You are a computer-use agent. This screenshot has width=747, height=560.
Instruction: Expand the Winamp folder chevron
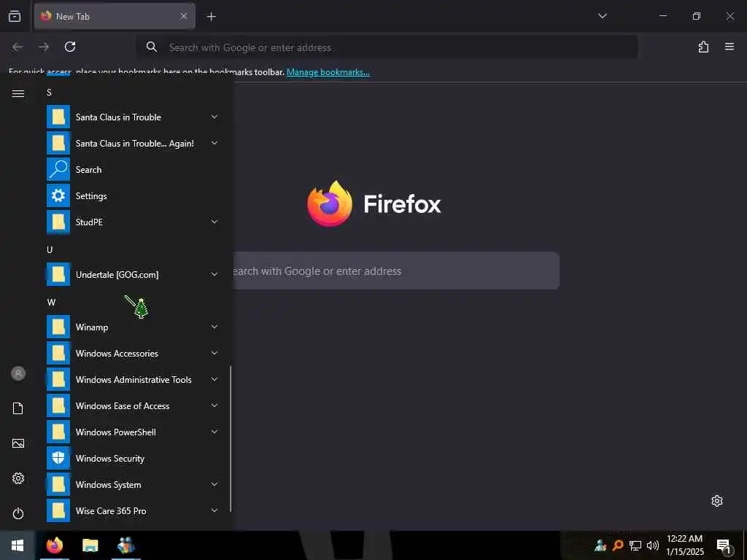(x=214, y=327)
